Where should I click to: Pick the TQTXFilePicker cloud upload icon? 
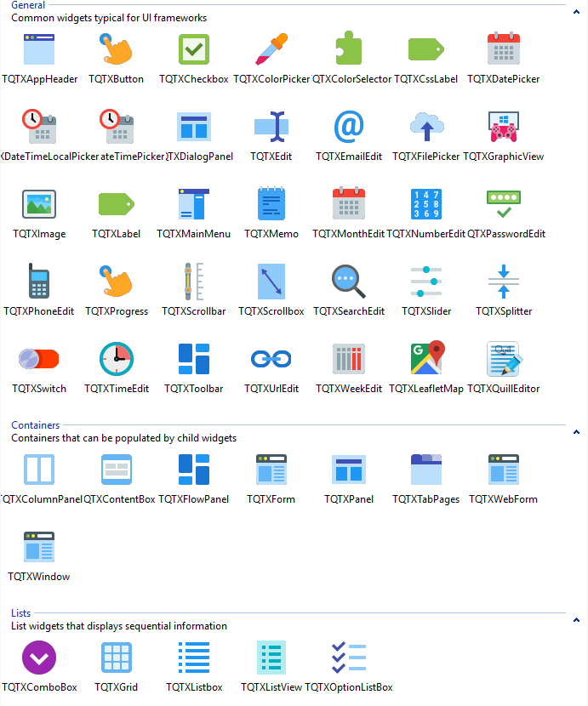pyautogui.click(x=426, y=127)
